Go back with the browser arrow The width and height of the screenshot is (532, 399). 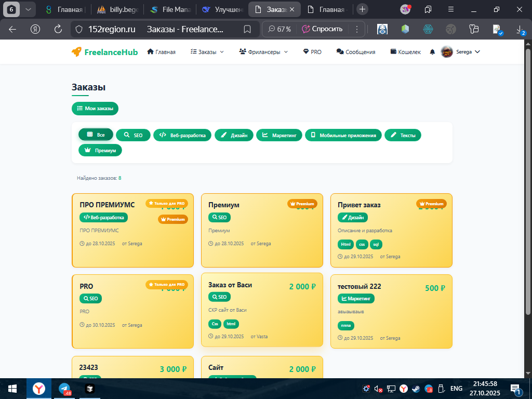pos(12,29)
